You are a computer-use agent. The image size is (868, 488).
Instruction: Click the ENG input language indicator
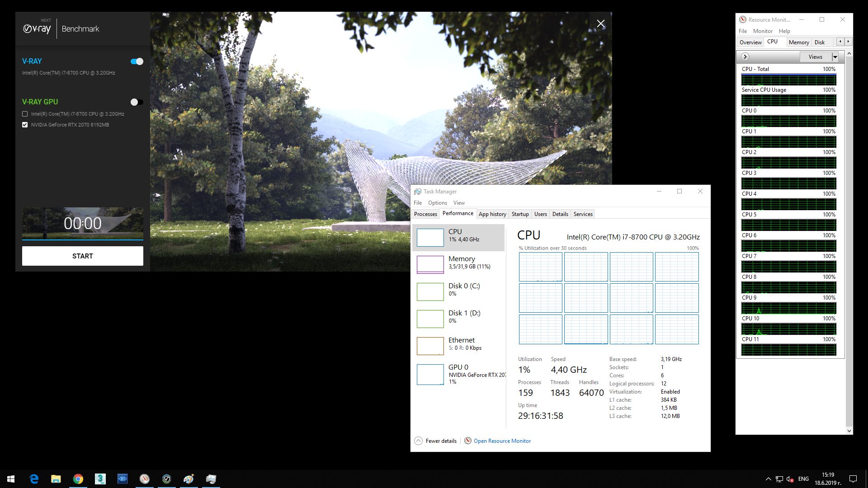tap(803, 479)
